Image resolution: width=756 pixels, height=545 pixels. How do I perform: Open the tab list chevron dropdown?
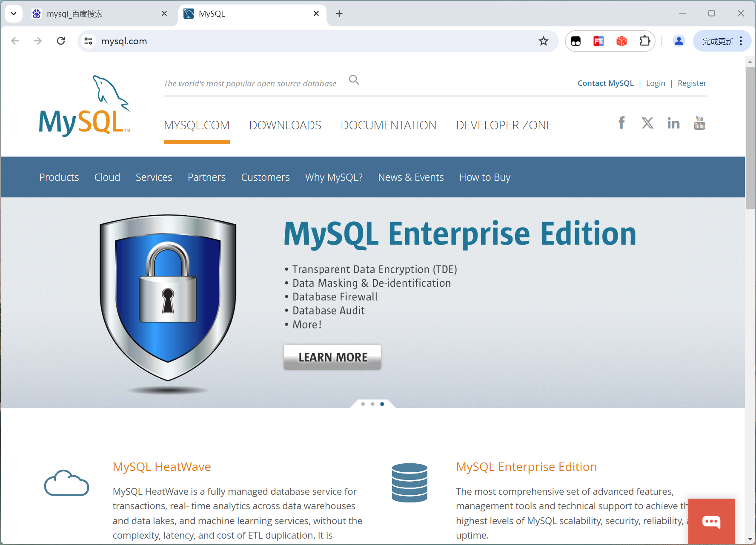(13, 13)
